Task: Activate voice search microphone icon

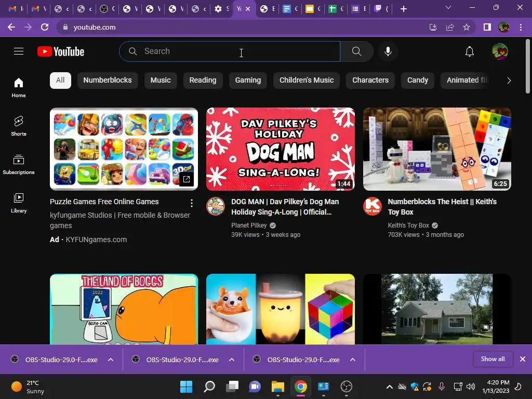Action: 388,51
